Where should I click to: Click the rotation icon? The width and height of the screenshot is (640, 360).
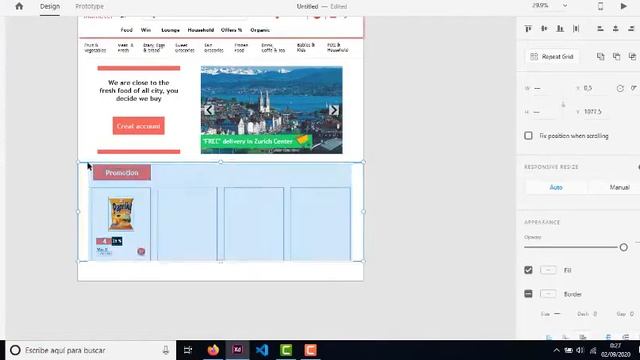pos(620,88)
